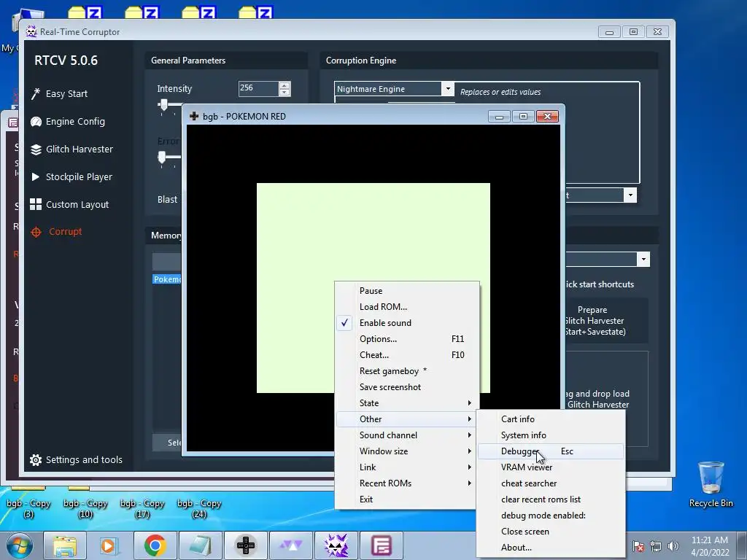This screenshot has width=747, height=560.
Task: Open Windows Explorer from the taskbar
Action: [65, 545]
